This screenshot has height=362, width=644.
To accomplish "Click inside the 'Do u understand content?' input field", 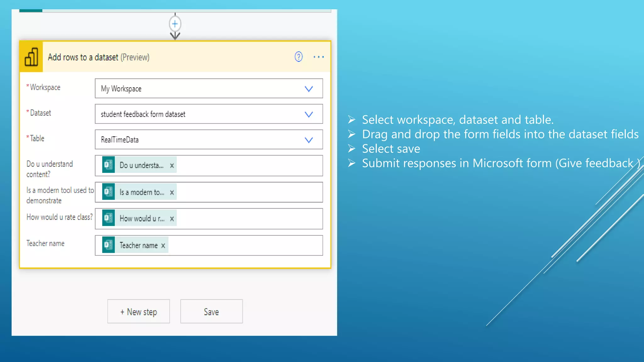I will [209, 166].
